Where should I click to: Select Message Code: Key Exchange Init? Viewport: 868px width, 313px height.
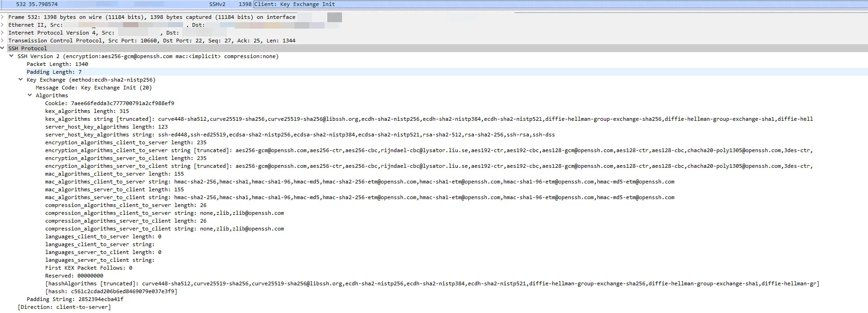pyautogui.click(x=94, y=88)
